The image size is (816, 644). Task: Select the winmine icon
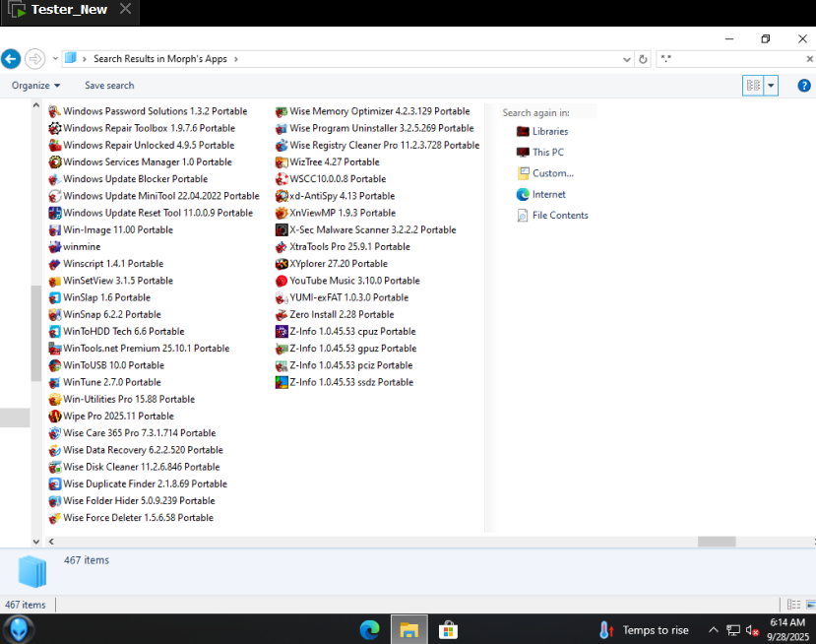pyautogui.click(x=55, y=247)
